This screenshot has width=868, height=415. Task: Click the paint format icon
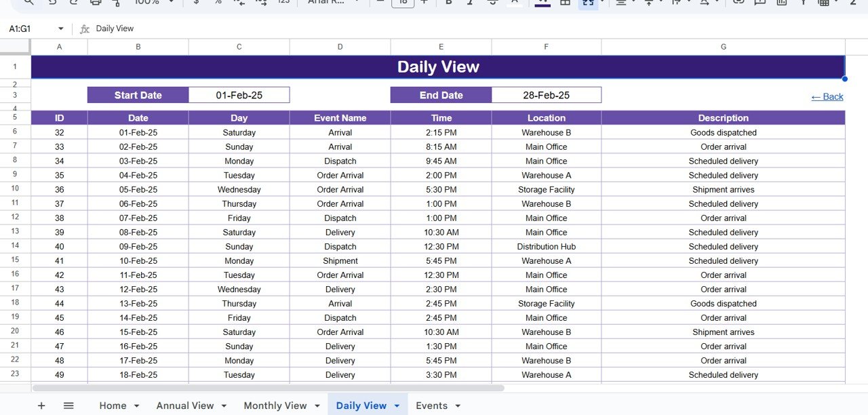tap(116, 2)
